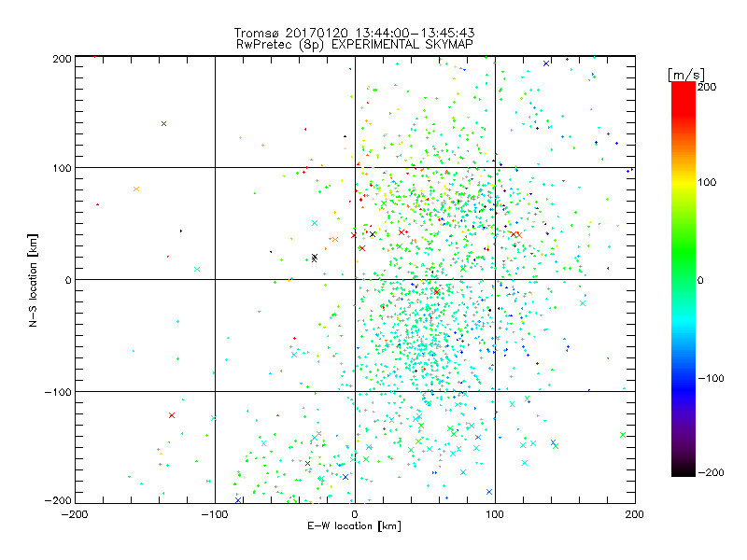
Task: Click the subtitle 'RwPretec (8p) EXPERIMENTAL SKYMAP'
Action: click(355, 44)
